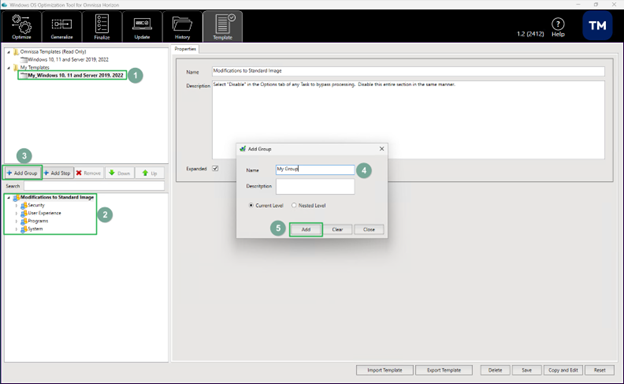Expand the System tree node
The height and width of the screenshot is (384, 624).
(16, 229)
